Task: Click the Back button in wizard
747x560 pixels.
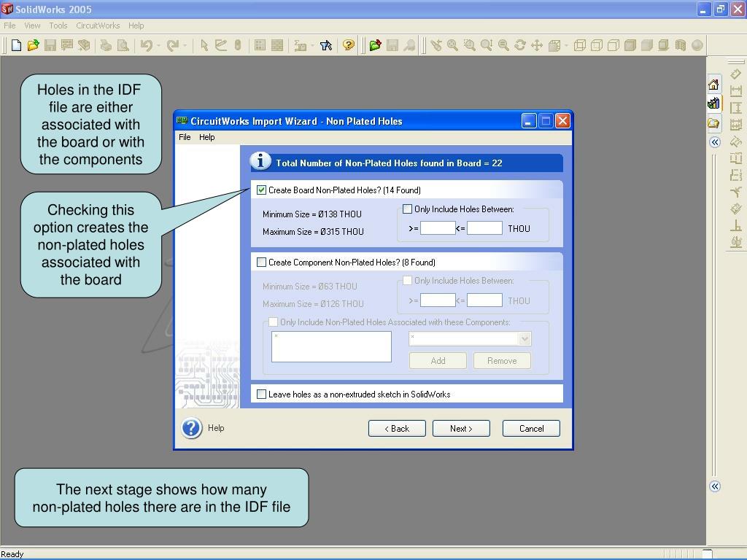Action: pos(397,429)
